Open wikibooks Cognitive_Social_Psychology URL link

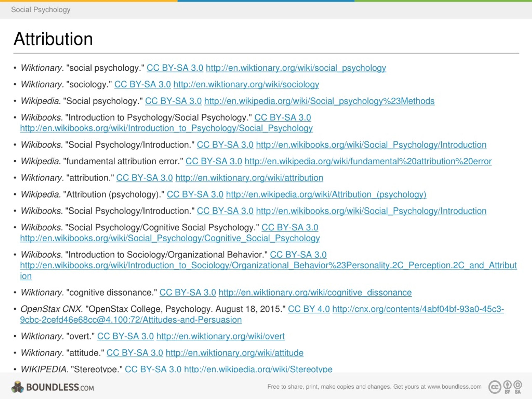(170, 238)
